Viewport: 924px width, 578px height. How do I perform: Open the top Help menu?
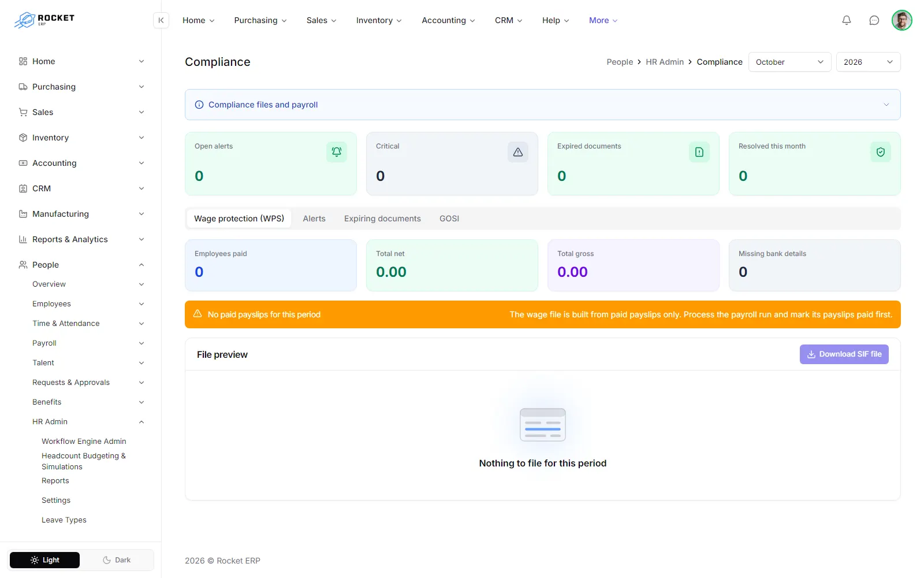(x=556, y=20)
